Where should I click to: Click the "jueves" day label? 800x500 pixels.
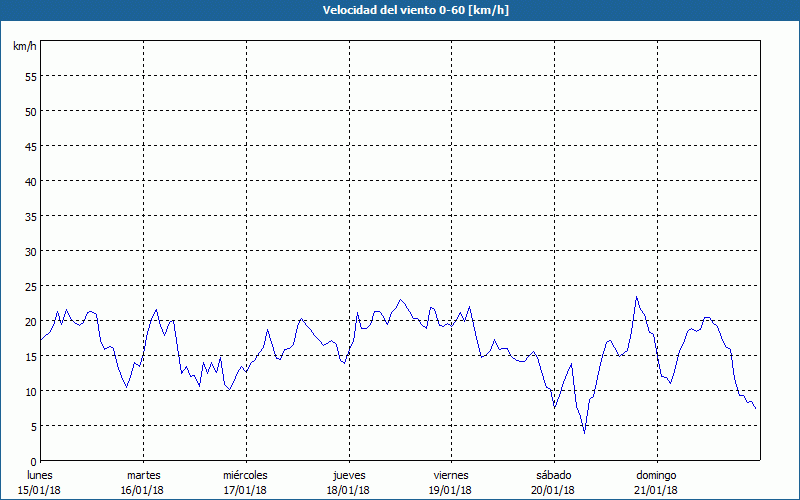point(348,475)
